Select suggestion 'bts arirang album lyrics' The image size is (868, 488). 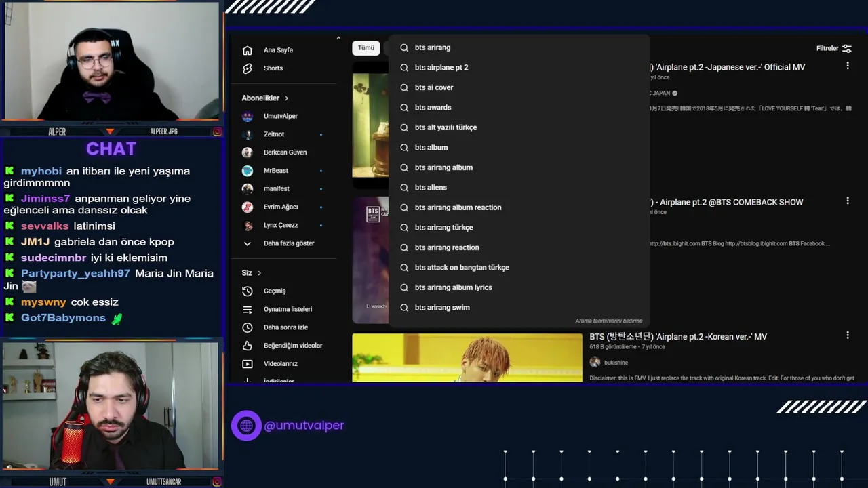519,287
